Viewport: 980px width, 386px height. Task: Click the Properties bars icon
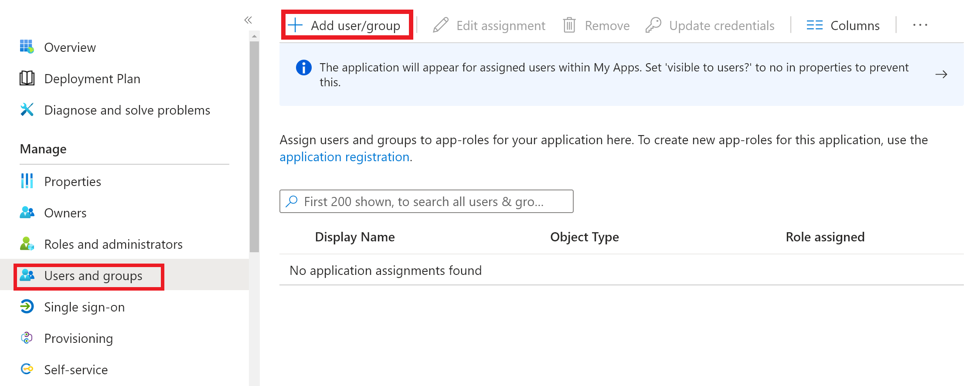pos(27,181)
